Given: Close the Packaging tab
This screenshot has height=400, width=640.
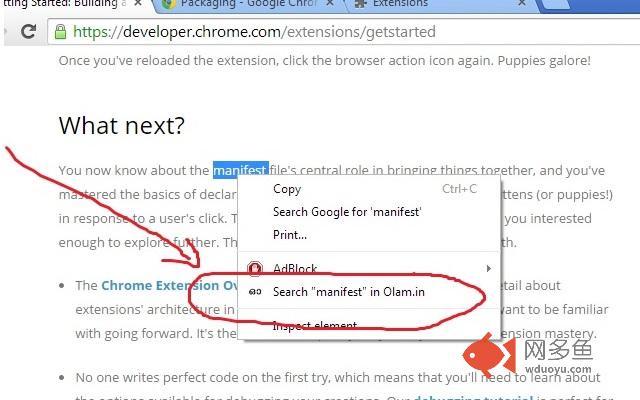Looking at the screenshot, I should 330,3.
